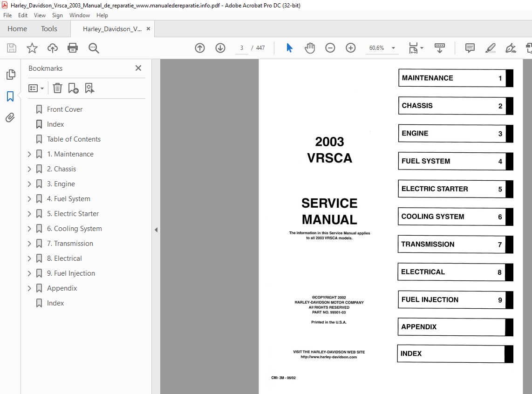The image size is (532, 394).
Task: Expand 9. Fuel Injection bookmark
Action: pyautogui.click(x=29, y=273)
